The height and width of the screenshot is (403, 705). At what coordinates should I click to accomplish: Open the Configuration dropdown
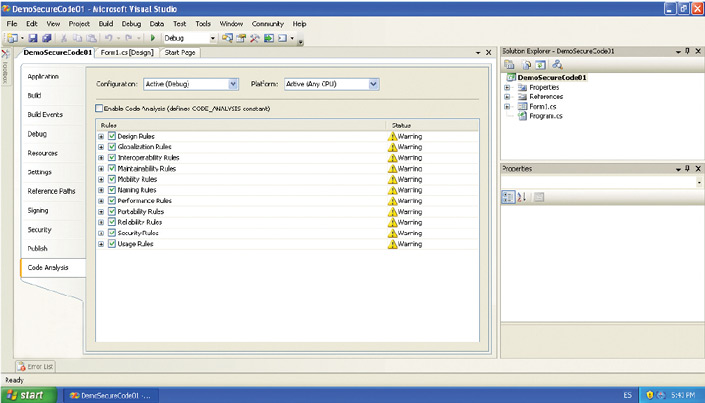(233, 85)
